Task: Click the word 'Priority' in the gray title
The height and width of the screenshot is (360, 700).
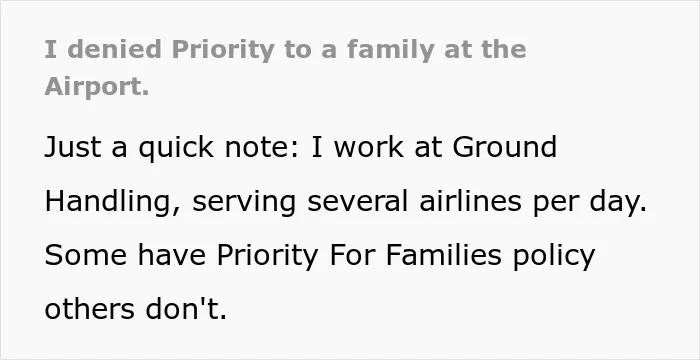Action: tap(223, 50)
